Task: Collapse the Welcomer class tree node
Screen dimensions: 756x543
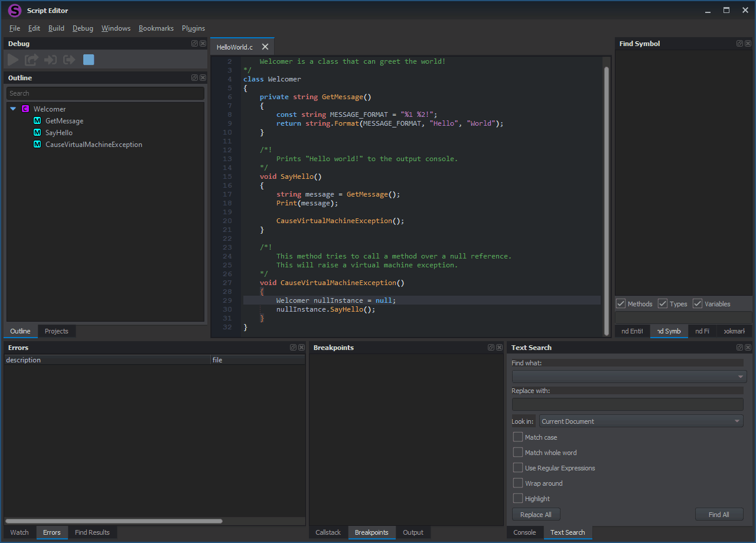Action: point(13,109)
